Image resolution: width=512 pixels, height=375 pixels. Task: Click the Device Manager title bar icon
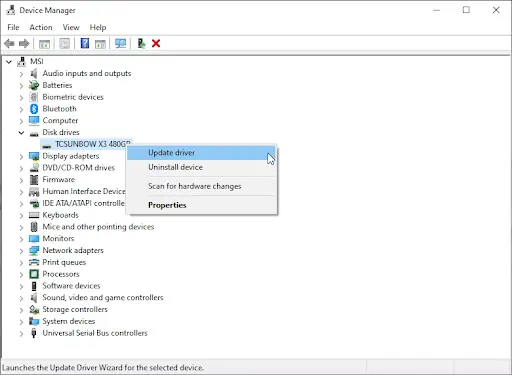pyautogui.click(x=11, y=10)
